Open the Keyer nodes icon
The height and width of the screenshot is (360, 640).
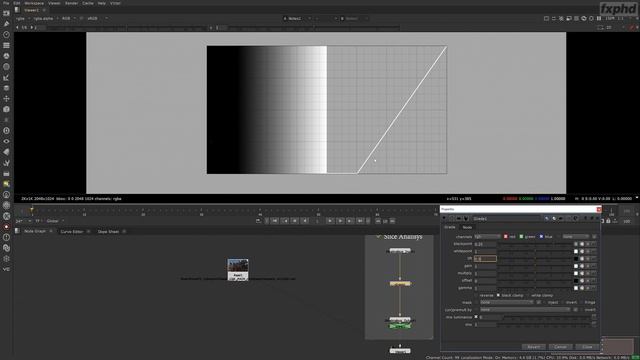point(6,77)
